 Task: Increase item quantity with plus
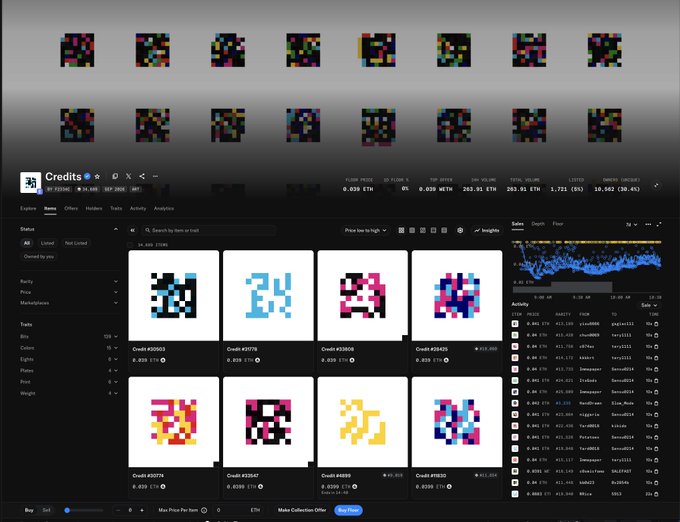click(x=142, y=510)
